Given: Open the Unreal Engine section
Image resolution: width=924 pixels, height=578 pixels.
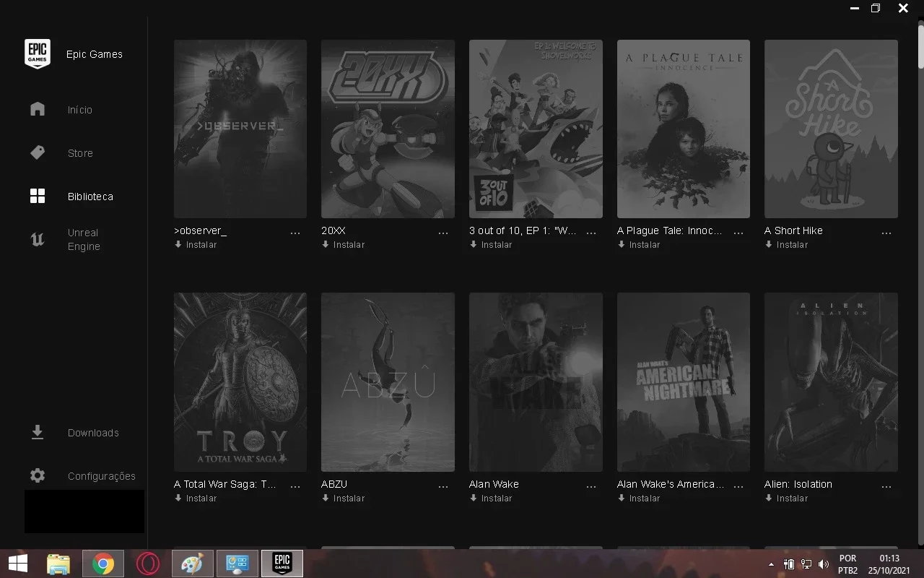Looking at the screenshot, I should tap(84, 240).
